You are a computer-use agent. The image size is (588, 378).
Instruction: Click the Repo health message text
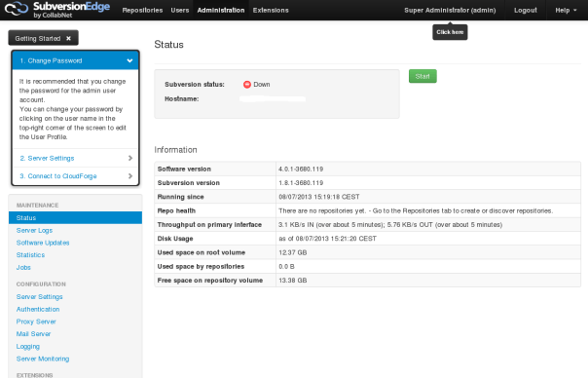click(416, 211)
